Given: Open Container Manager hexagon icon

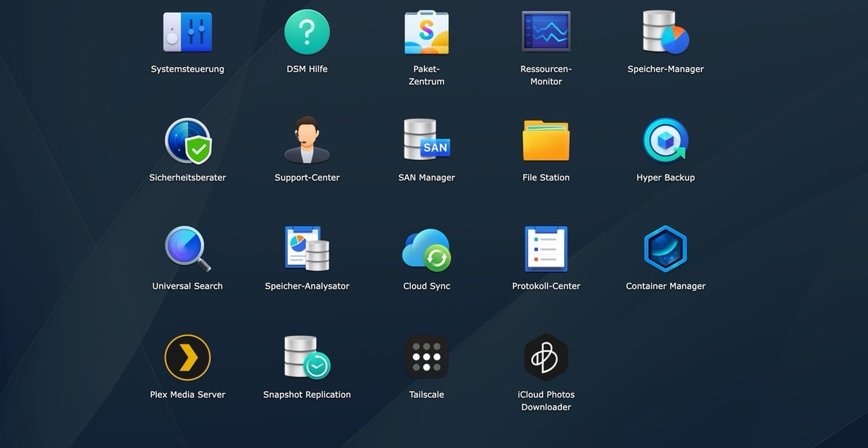Looking at the screenshot, I should click(665, 249).
